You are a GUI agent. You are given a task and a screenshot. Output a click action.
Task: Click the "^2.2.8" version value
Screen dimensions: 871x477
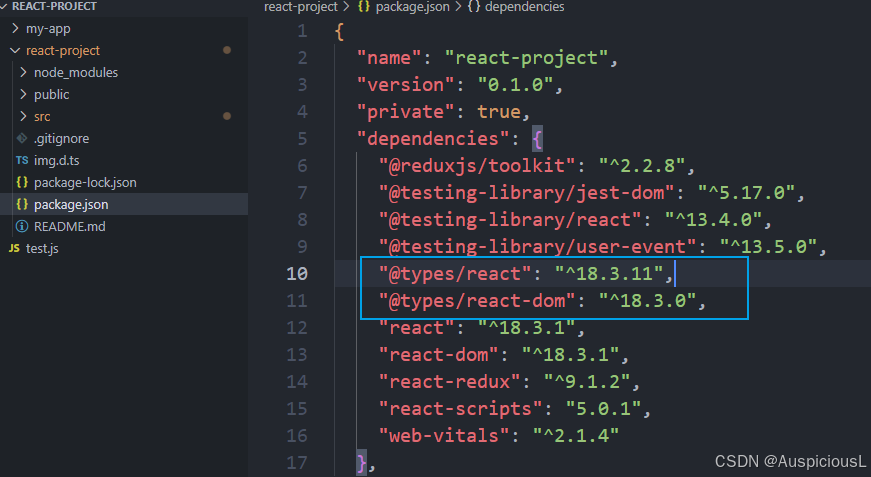[642, 165]
